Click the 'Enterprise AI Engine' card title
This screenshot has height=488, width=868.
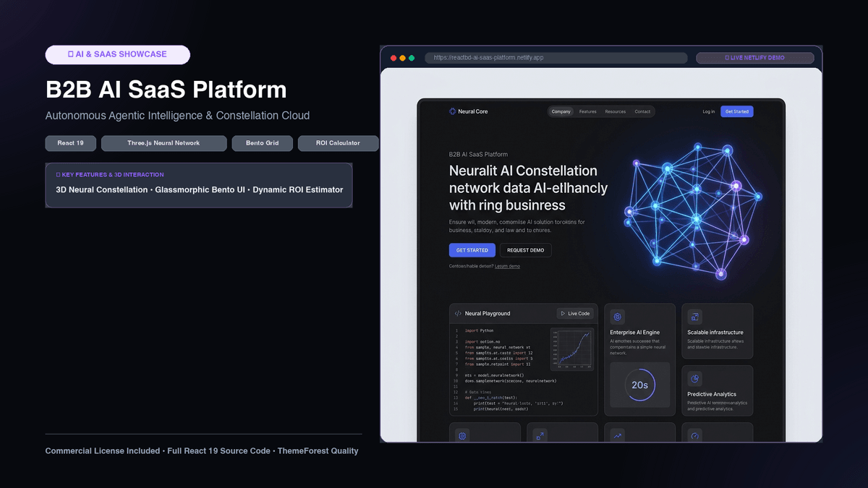[635, 333]
